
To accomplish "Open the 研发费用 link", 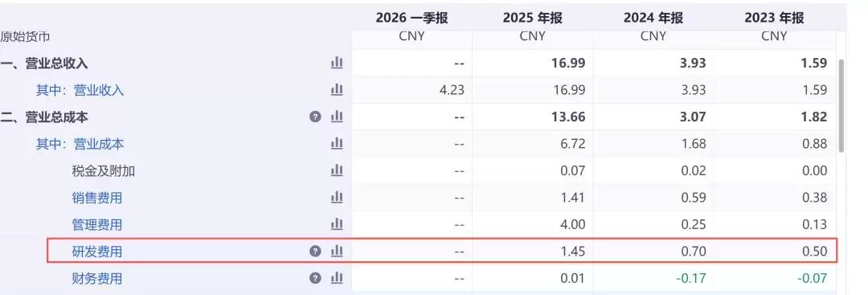I will (97, 252).
